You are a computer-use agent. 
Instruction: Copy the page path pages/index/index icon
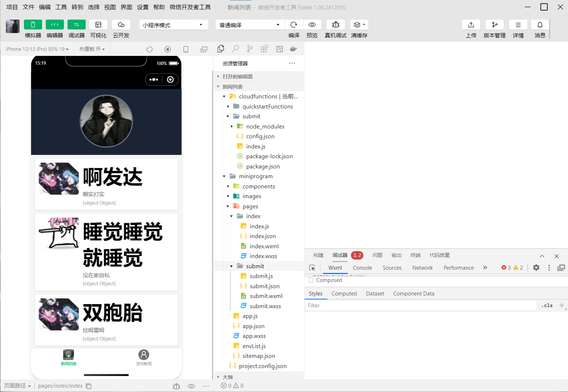[89, 386]
